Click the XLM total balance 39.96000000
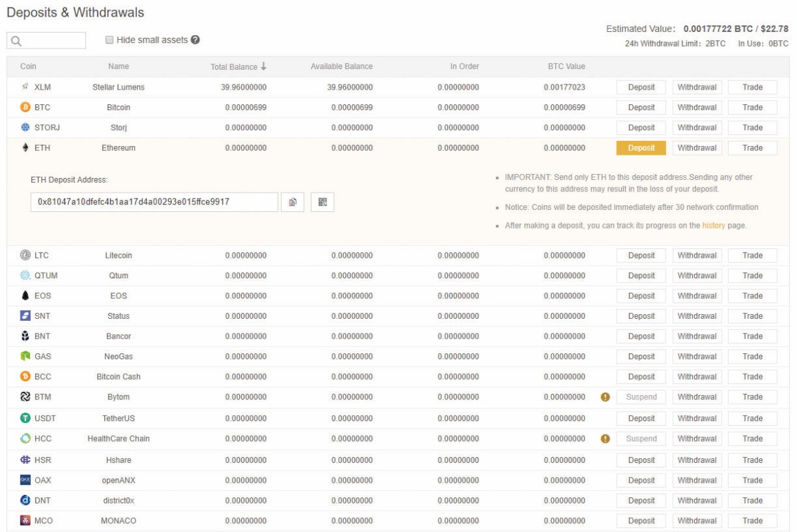This screenshot has height=532, width=797. (x=244, y=87)
